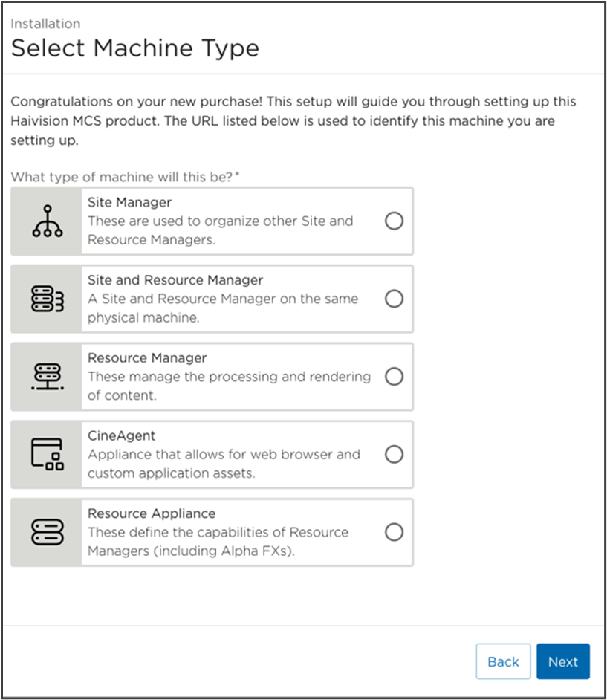
Task: Select the CineAgent radio button
Action: pyautogui.click(x=394, y=454)
